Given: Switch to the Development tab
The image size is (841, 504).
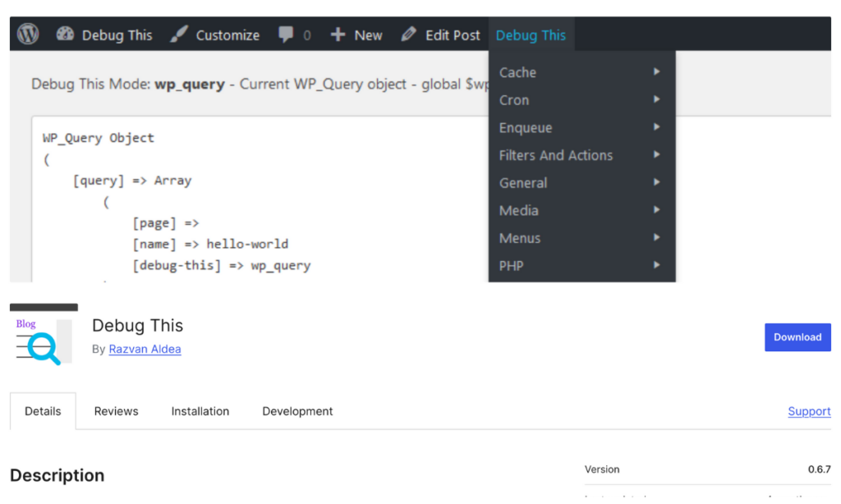Looking at the screenshot, I should pos(297,410).
